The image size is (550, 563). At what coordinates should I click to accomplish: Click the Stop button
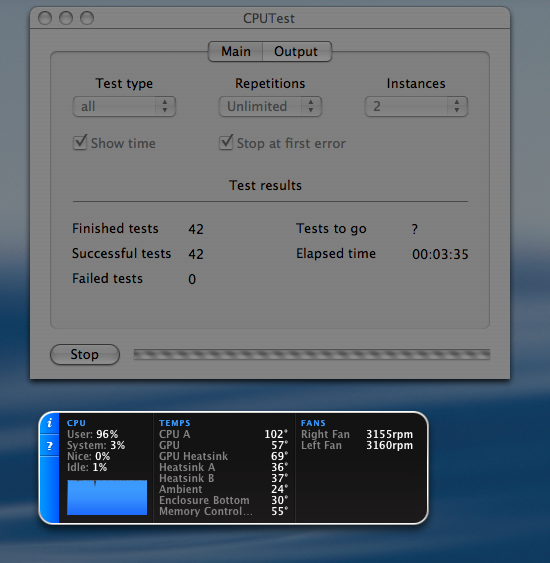point(85,354)
